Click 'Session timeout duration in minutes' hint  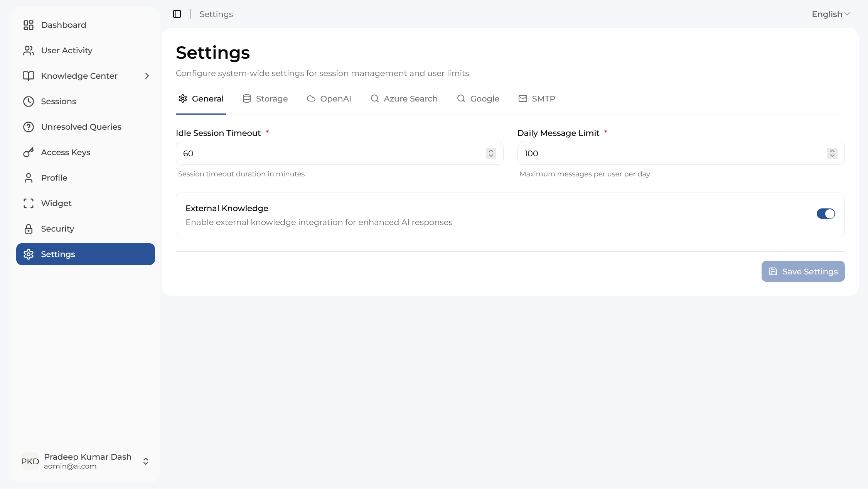[241, 174]
